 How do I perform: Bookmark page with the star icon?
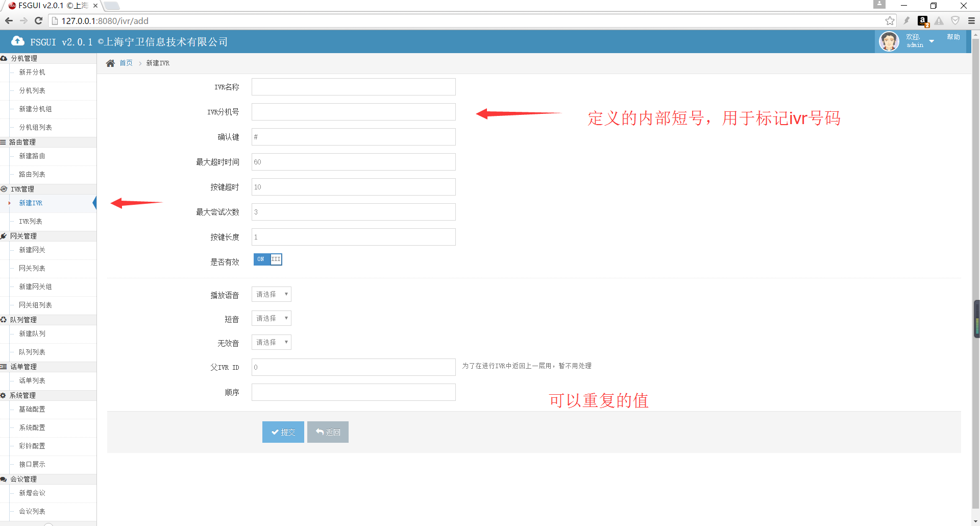(890, 21)
